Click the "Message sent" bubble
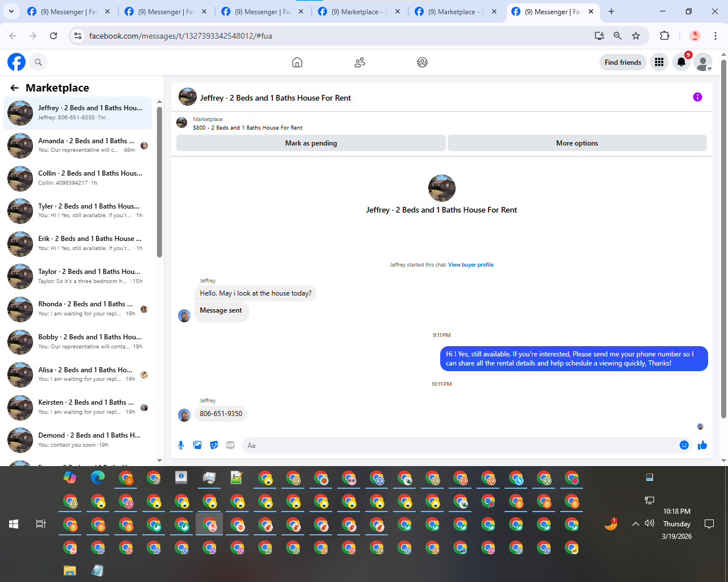 click(221, 312)
